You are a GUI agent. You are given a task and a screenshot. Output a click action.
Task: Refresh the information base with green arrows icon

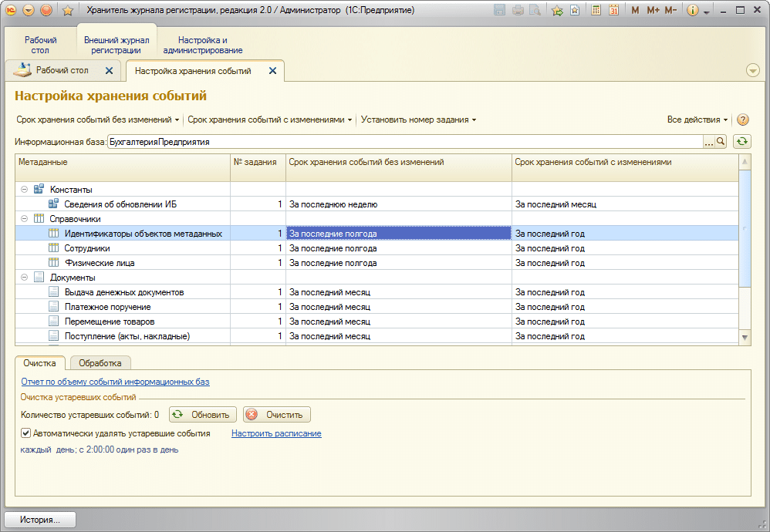(742, 142)
